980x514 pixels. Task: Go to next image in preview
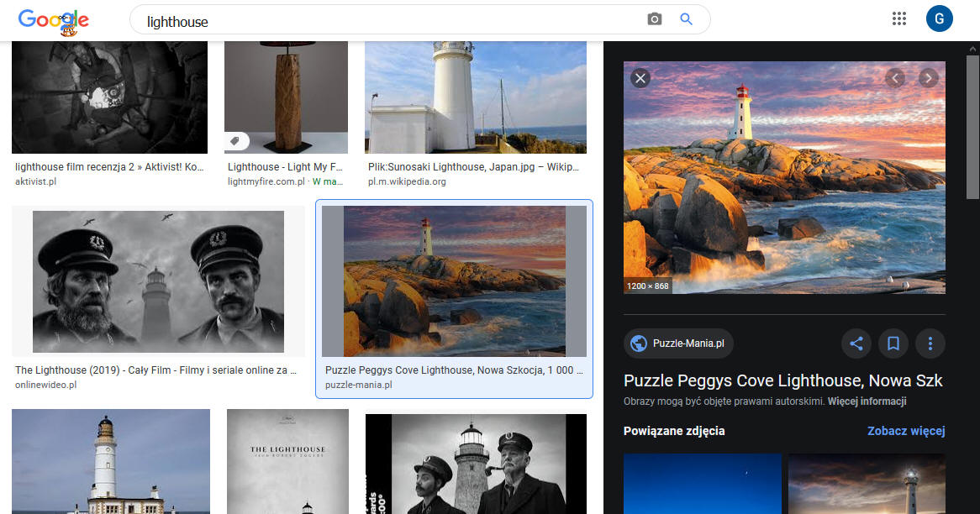928,78
